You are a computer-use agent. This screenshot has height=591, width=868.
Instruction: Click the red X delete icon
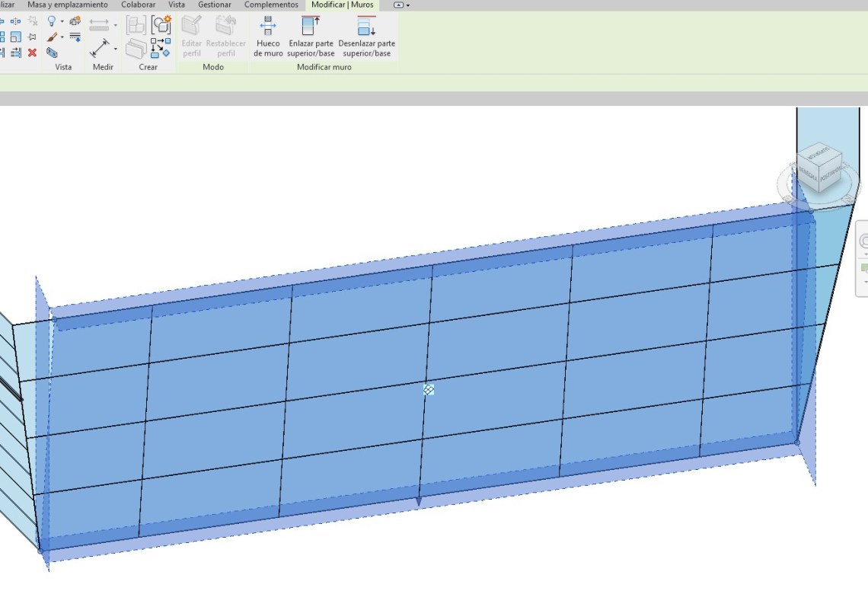[x=32, y=53]
